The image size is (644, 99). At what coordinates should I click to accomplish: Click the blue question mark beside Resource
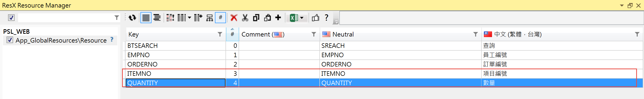[x=112, y=40]
